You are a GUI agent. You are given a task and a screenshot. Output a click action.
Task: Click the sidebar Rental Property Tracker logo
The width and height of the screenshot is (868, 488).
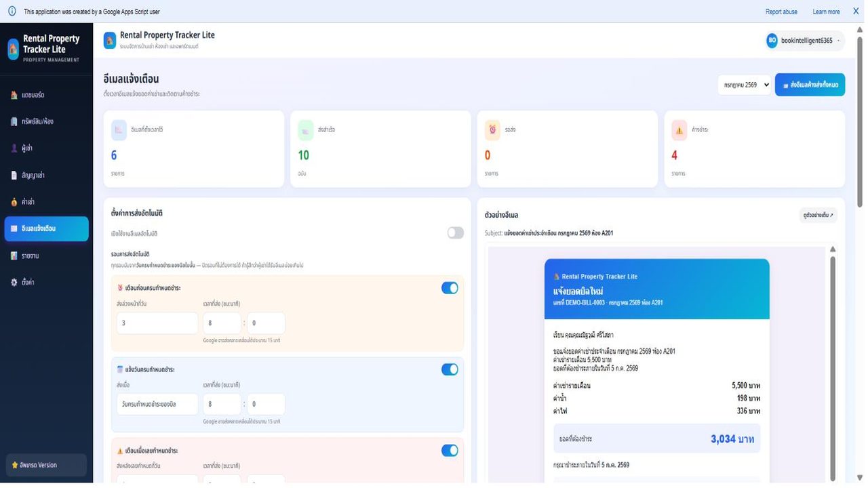(13, 49)
